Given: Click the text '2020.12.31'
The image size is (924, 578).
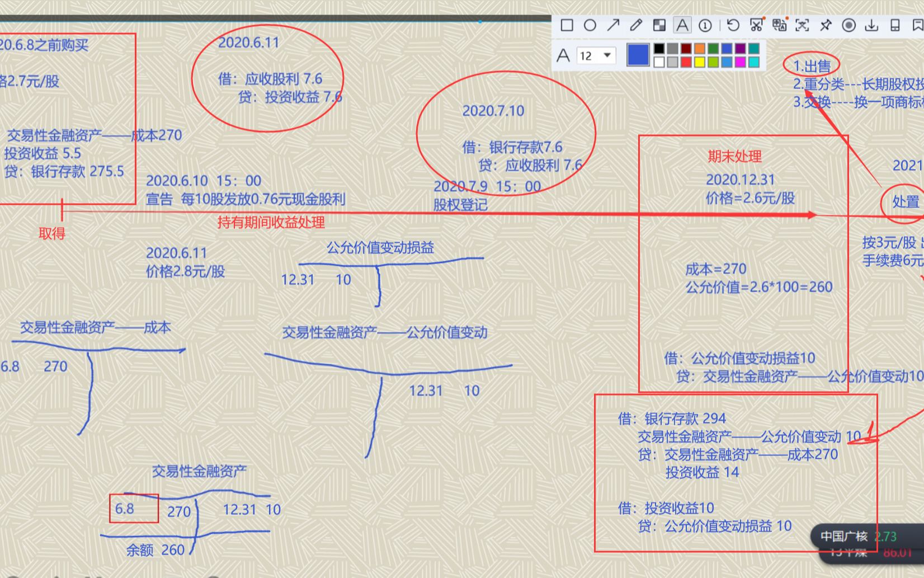Looking at the screenshot, I should pyautogui.click(x=740, y=180).
